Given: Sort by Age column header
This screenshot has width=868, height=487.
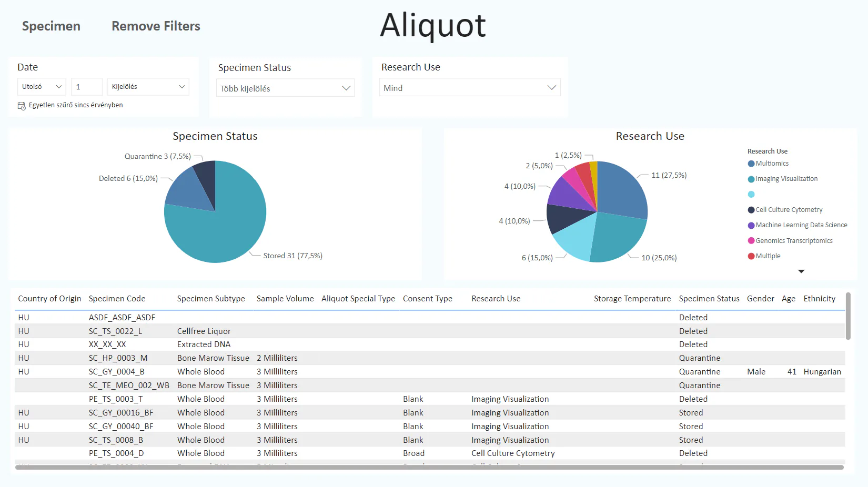Looking at the screenshot, I should 789,299.
